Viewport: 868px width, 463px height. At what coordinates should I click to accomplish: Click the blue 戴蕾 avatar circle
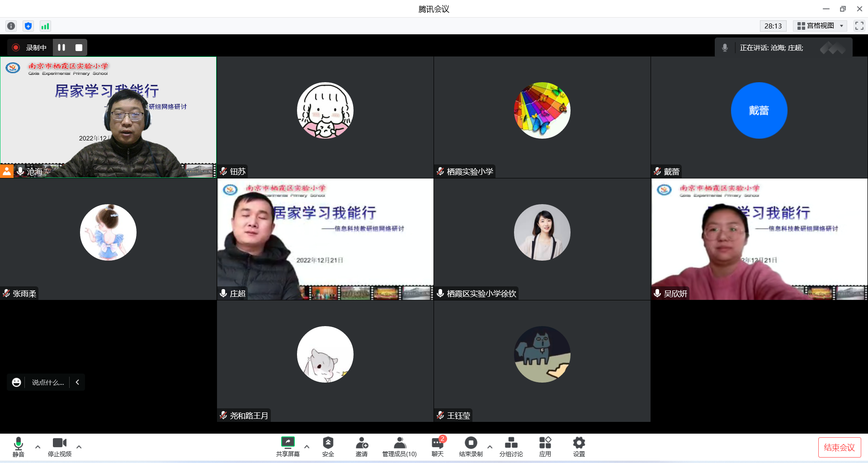point(759,110)
